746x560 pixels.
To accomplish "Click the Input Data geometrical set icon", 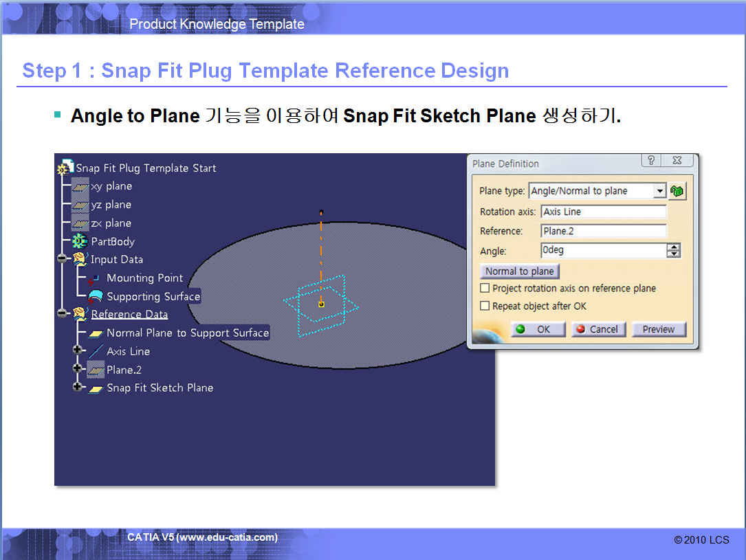I will coord(80,260).
